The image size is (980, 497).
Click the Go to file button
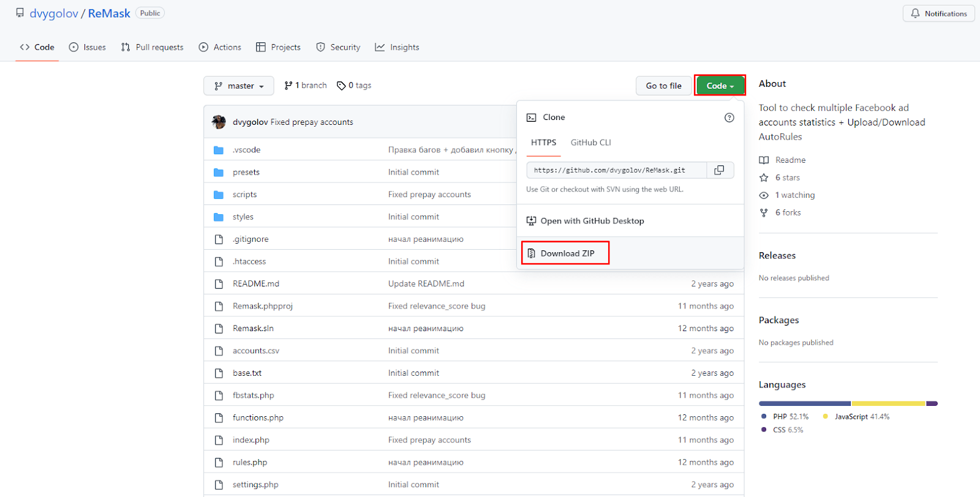click(664, 86)
